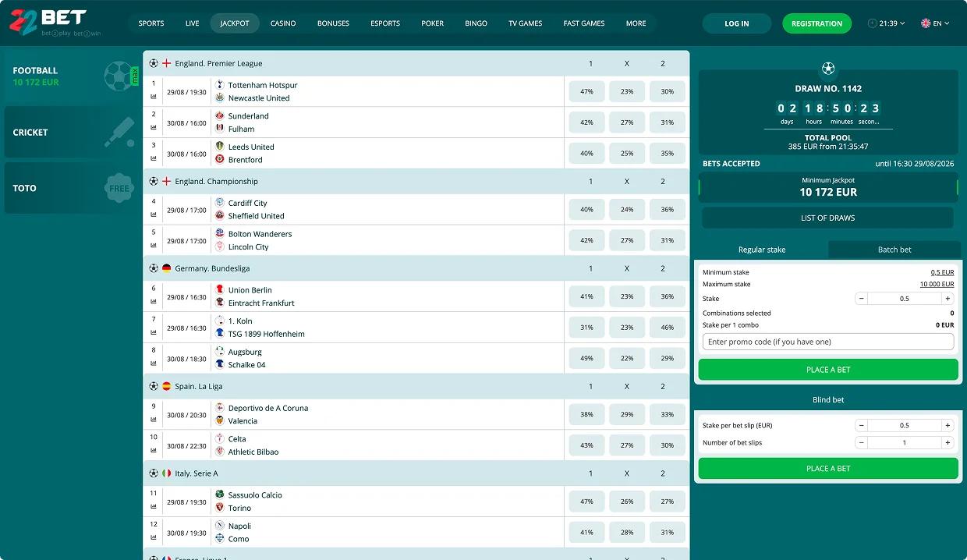Collapse the England. Championship section
The height and width of the screenshot is (560, 967).
pyautogui.click(x=416, y=181)
